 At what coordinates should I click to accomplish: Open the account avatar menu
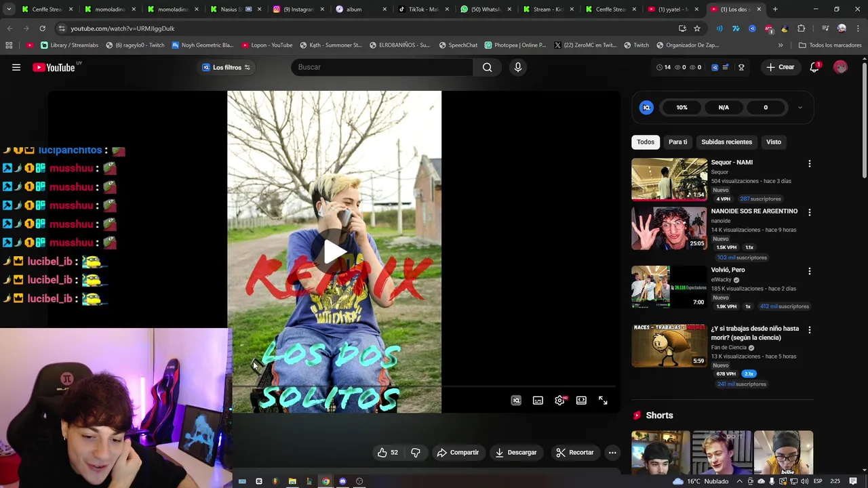pyautogui.click(x=840, y=67)
